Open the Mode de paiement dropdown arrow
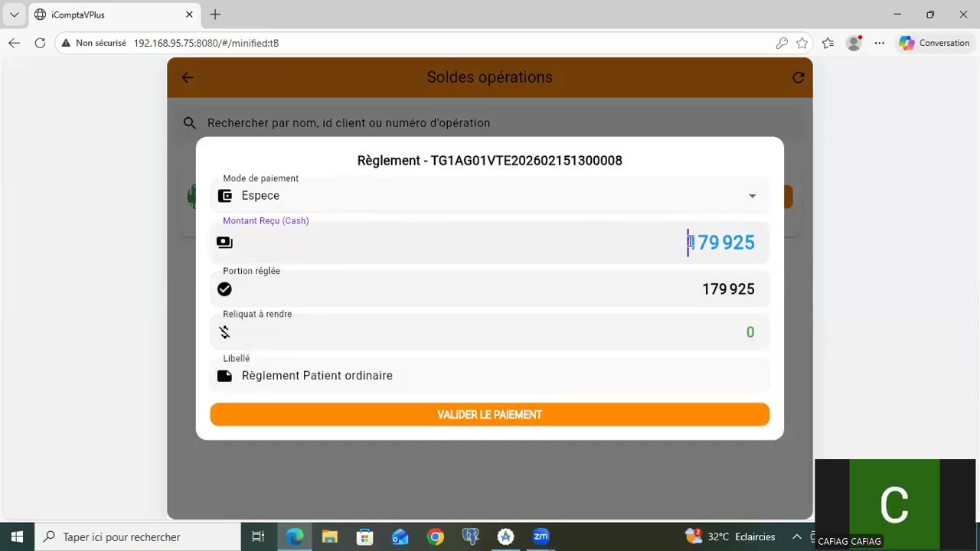 point(753,196)
